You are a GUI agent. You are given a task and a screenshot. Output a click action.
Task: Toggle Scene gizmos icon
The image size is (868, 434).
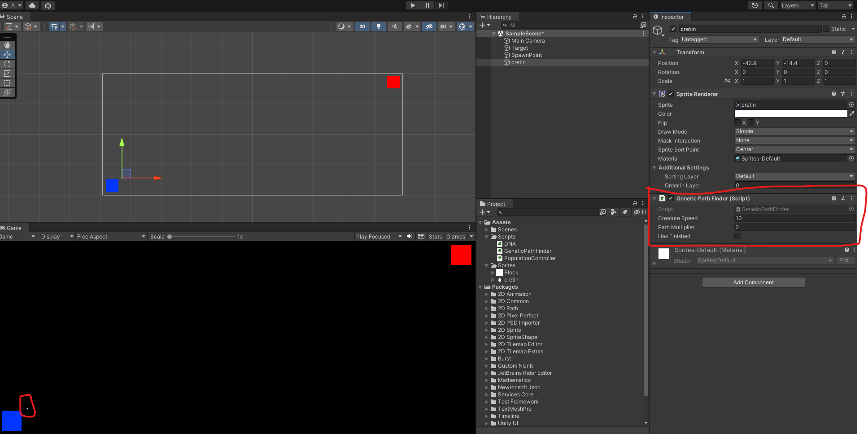click(462, 26)
